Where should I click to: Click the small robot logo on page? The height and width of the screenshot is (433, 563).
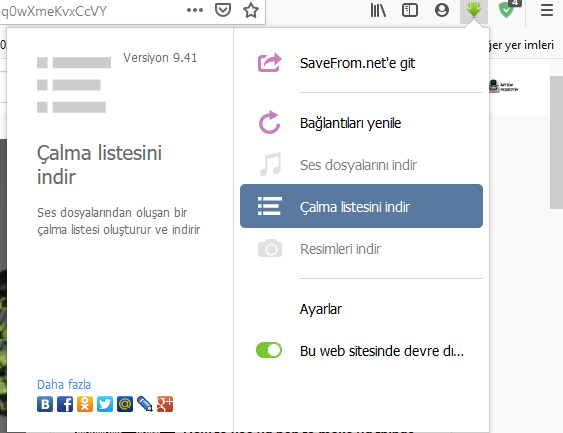coord(503,86)
